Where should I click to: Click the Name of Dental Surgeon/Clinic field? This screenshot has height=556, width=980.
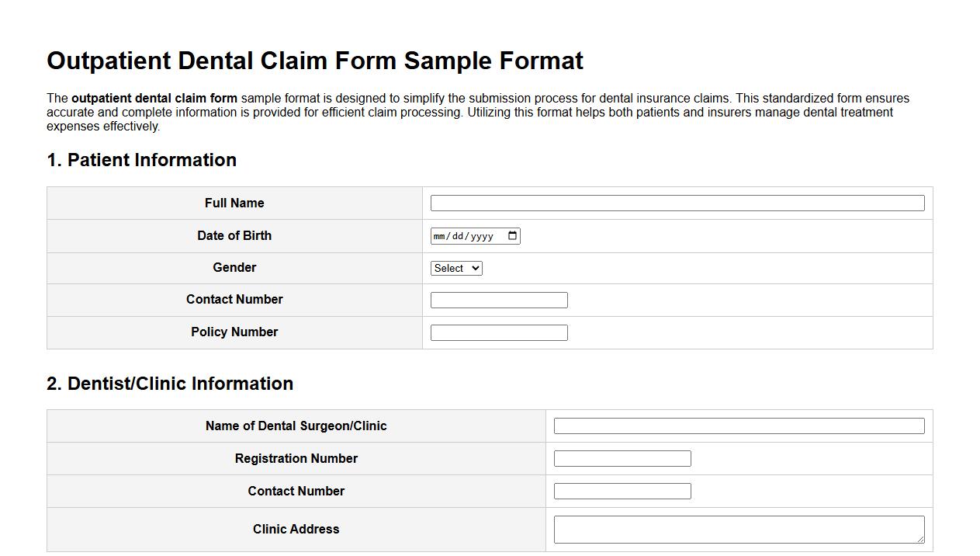739,426
